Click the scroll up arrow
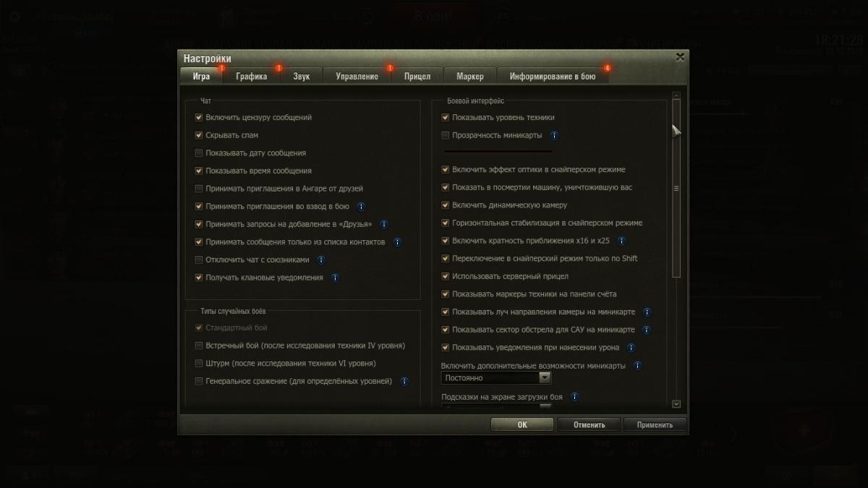The width and height of the screenshot is (868, 488). [676, 95]
